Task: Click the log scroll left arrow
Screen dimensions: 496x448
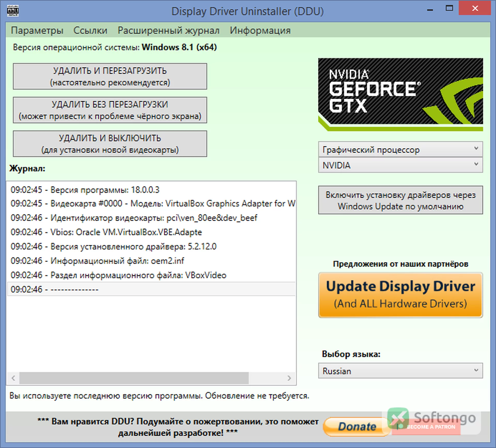Action: tap(13, 378)
